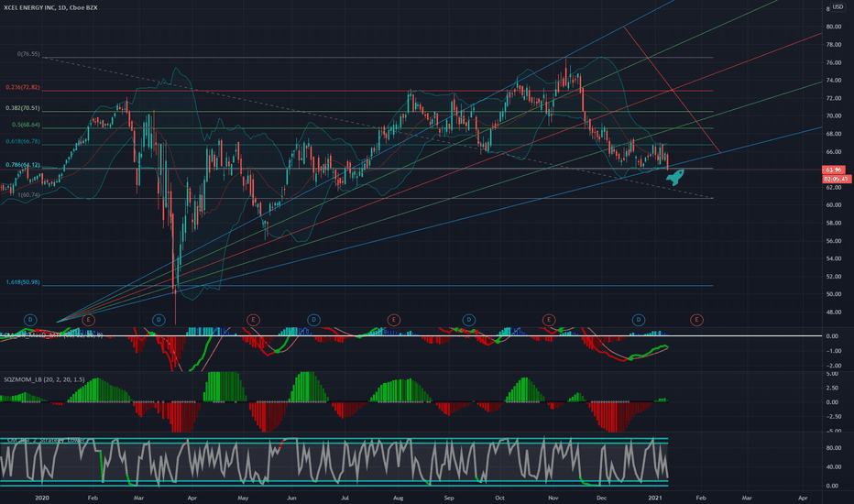
Task: Click the Sep label on the time axis
Action: [x=449, y=498]
